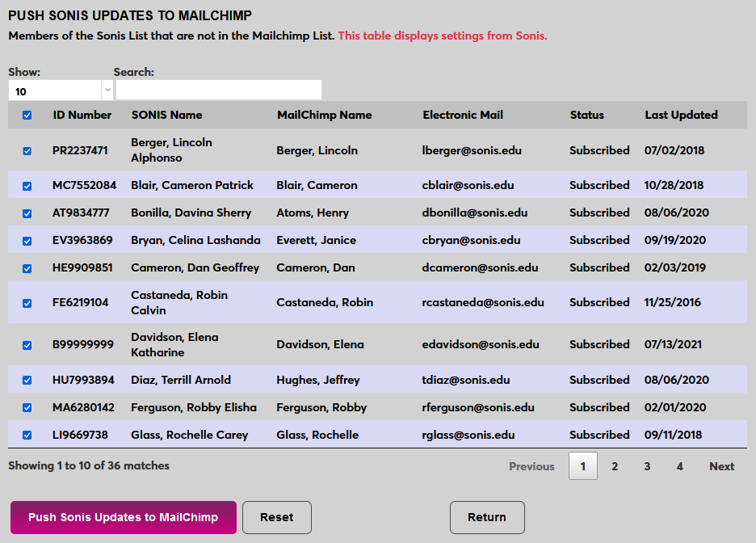The image size is (756, 543).
Task: Uncheck the row for FE6219104
Action: pos(27,303)
